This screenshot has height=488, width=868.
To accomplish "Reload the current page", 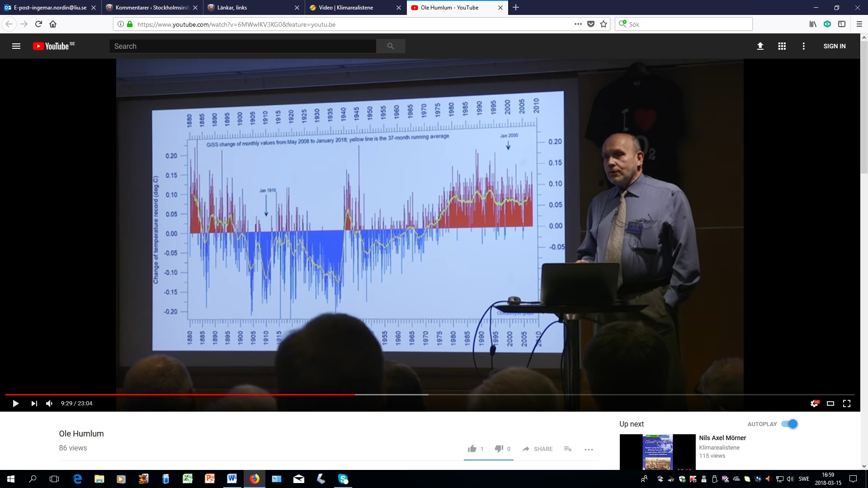I will [x=38, y=24].
